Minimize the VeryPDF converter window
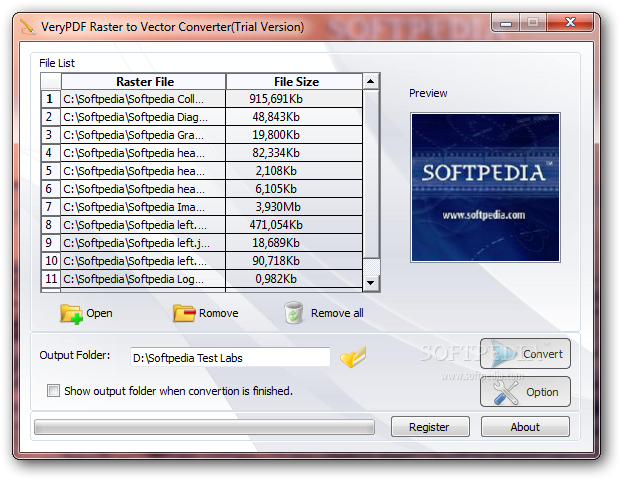The image size is (621, 480). pyautogui.click(x=505, y=23)
